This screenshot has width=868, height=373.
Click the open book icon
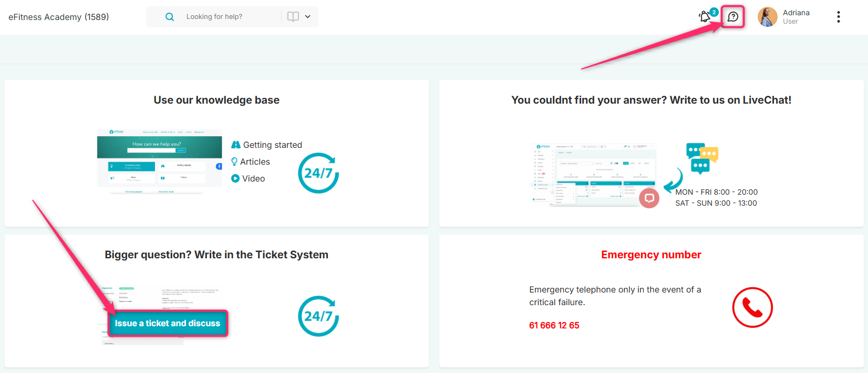pyautogui.click(x=293, y=17)
